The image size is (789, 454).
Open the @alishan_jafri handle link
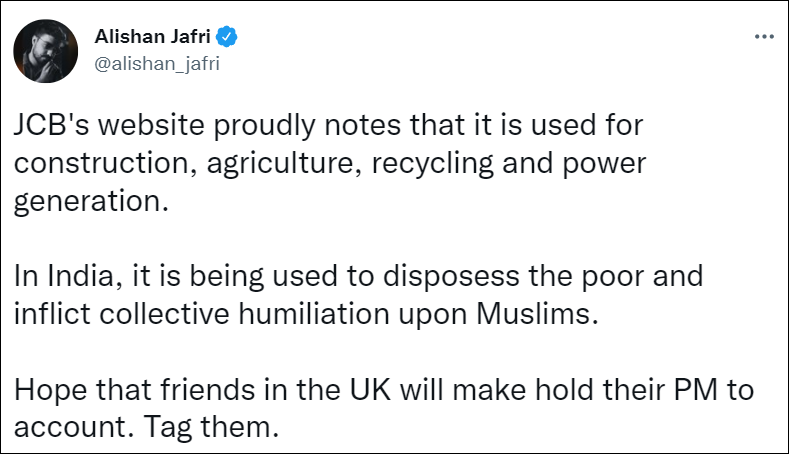155,63
